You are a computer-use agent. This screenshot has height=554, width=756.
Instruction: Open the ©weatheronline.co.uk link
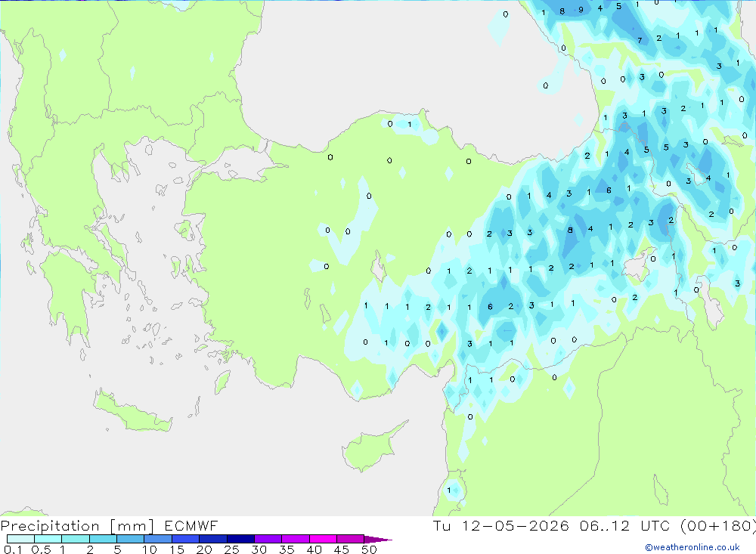(x=692, y=547)
